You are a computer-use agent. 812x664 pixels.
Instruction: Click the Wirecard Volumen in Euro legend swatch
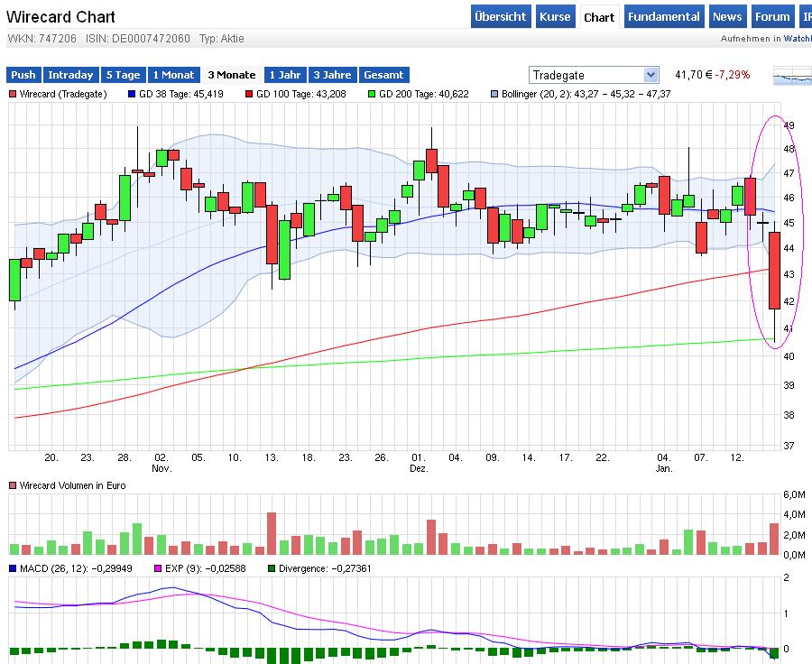click(x=13, y=486)
